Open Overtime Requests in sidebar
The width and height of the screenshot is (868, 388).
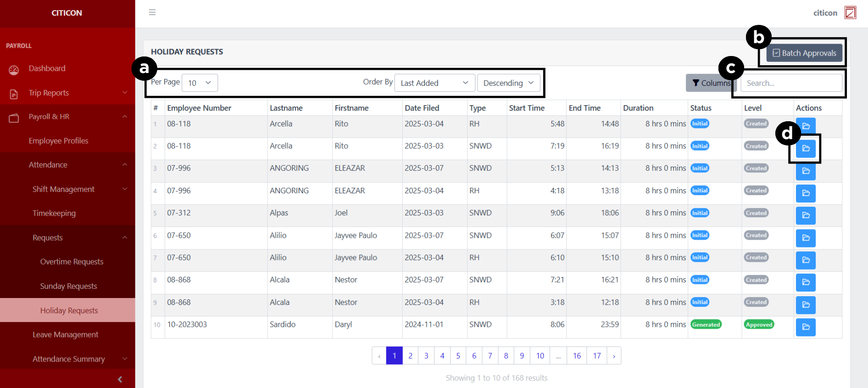tap(72, 262)
